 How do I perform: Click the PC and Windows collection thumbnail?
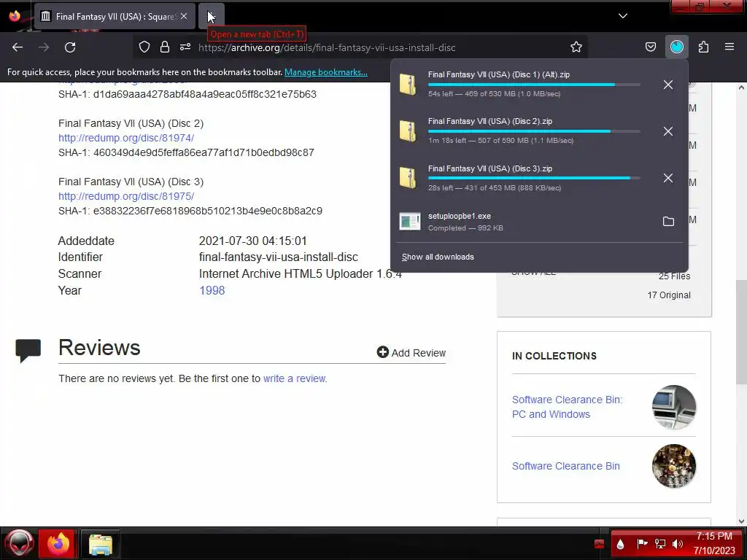673,407
